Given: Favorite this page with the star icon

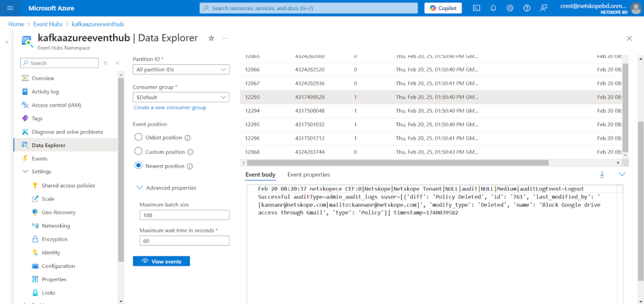Looking at the screenshot, I should point(211,38).
